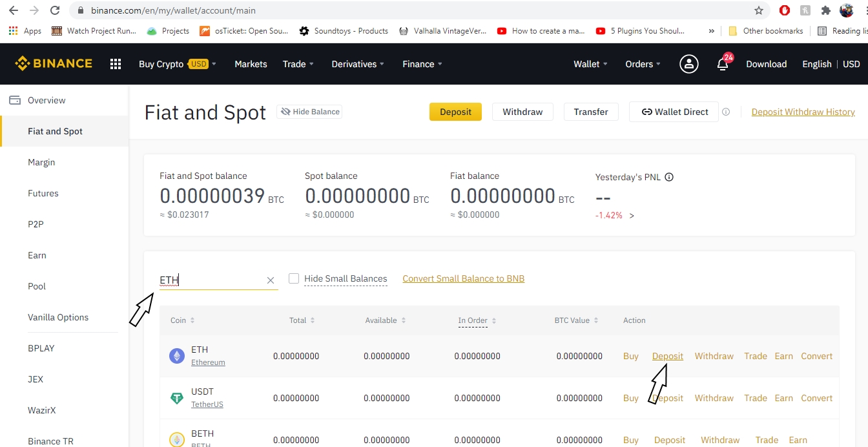Viewport: 868px width, 447px height.
Task: Click Convert in the ETH row
Action: (817, 356)
